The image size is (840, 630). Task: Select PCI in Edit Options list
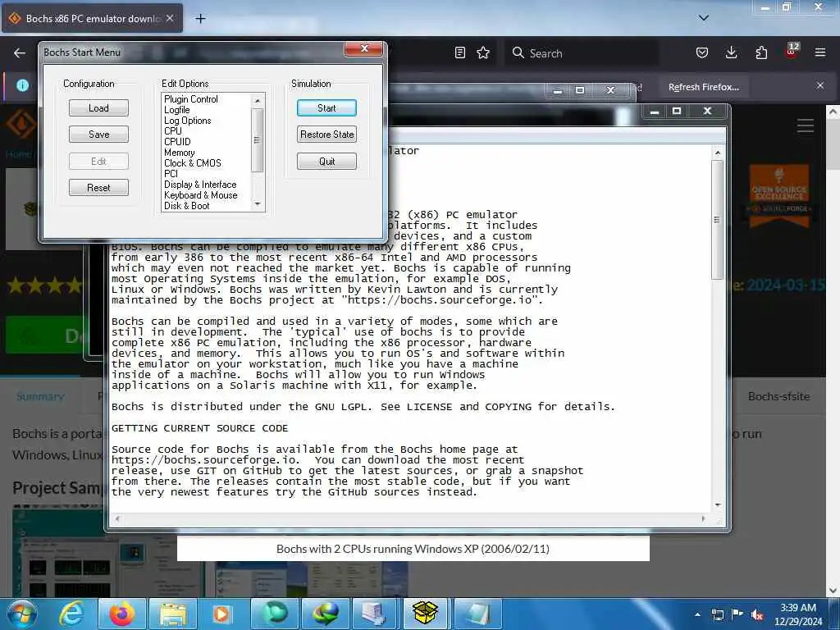tap(171, 174)
